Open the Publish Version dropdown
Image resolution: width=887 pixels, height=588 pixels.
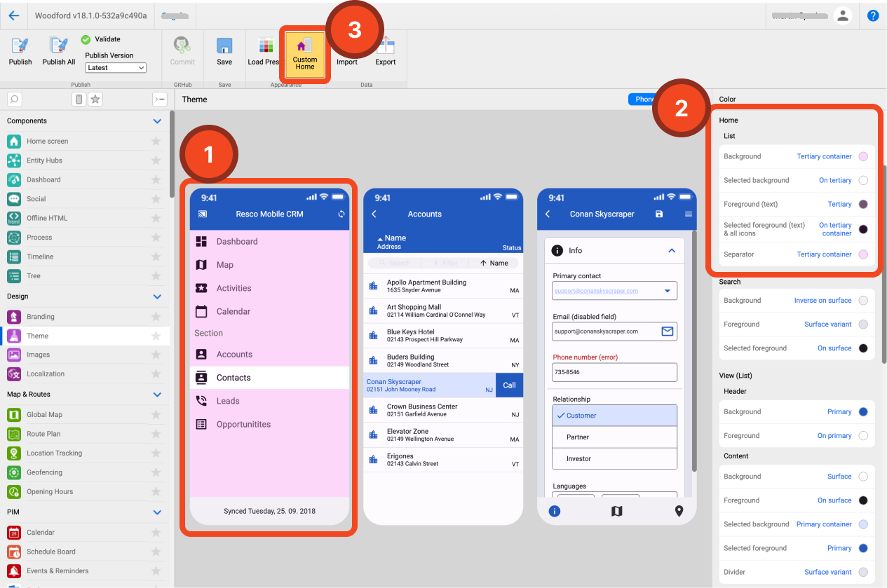[x=116, y=68]
